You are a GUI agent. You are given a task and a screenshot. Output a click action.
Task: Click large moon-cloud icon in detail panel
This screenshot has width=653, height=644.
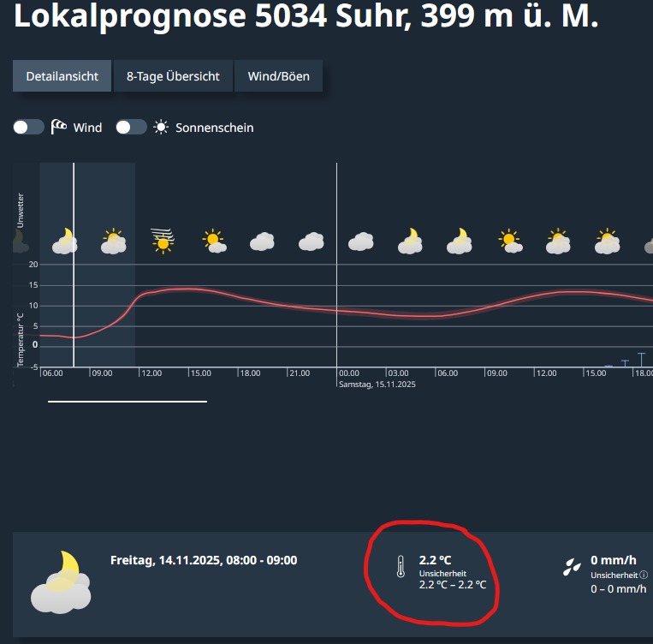pyautogui.click(x=61, y=579)
